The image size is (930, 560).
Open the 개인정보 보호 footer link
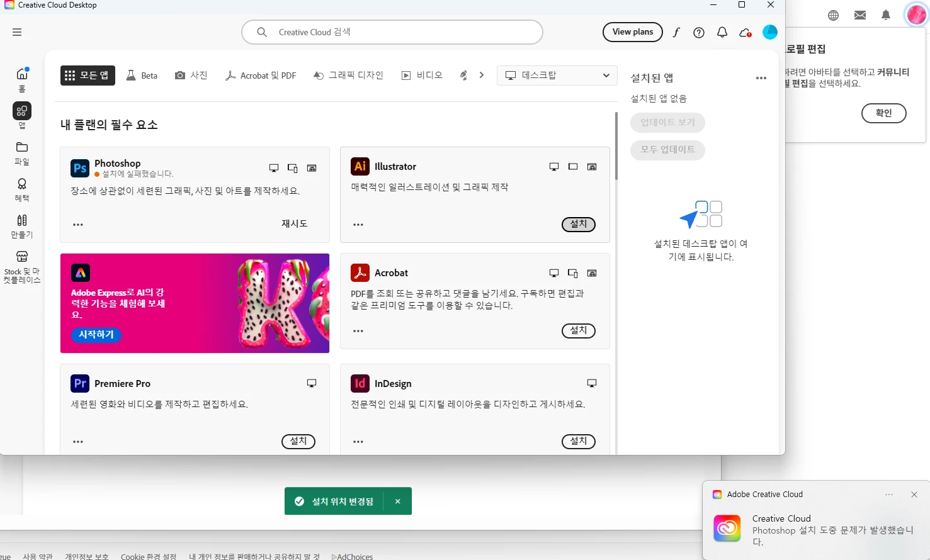click(x=87, y=556)
